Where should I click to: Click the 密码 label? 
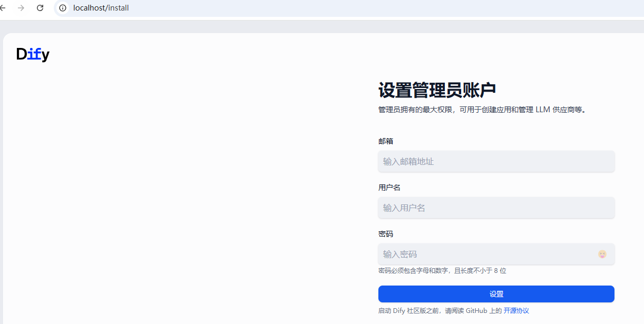[x=386, y=234]
